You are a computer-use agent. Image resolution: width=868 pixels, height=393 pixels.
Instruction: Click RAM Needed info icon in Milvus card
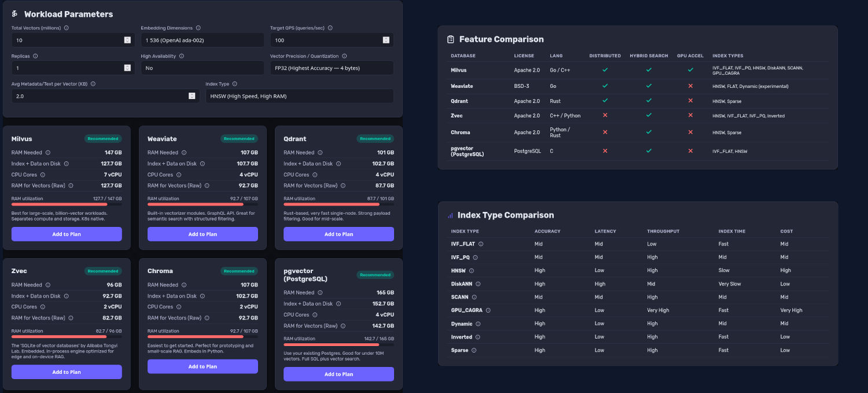[48, 153]
